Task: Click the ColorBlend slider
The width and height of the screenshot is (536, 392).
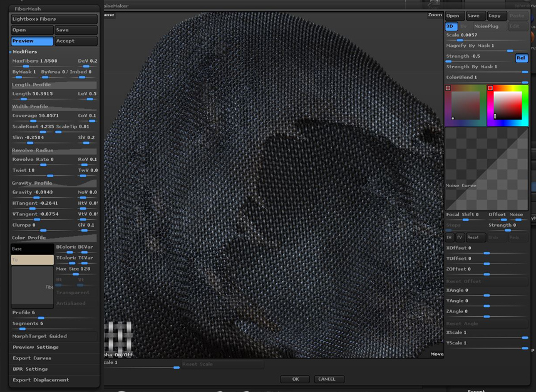Action: point(487,80)
